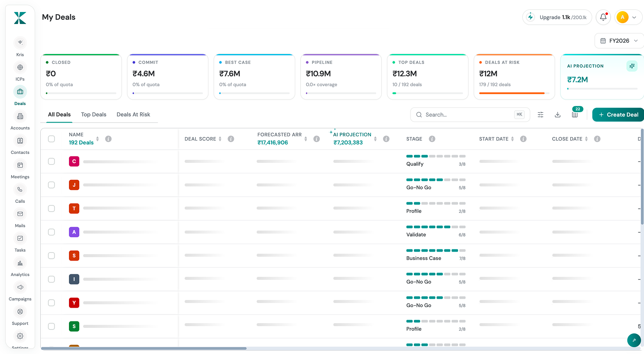Open column chooser icon with 22 badge
The height and width of the screenshot is (354, 644).
coord(575,115)
